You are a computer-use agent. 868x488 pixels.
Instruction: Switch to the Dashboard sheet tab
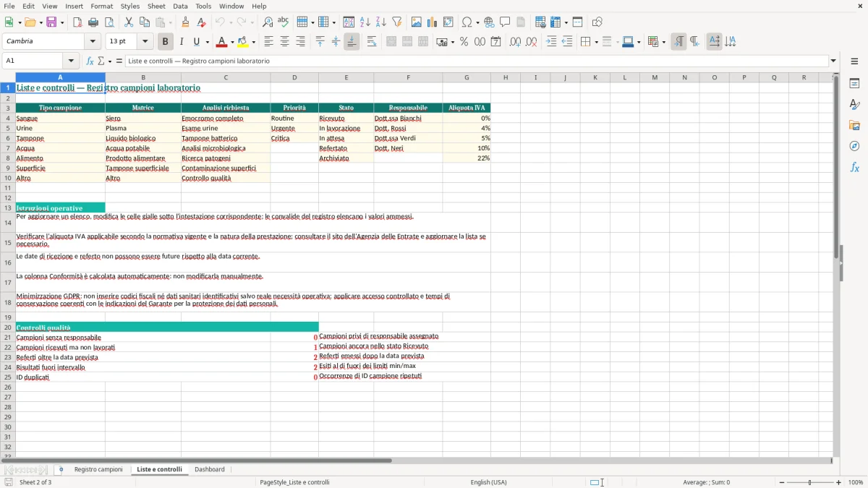pyautogui.click(x=210, y=469)
